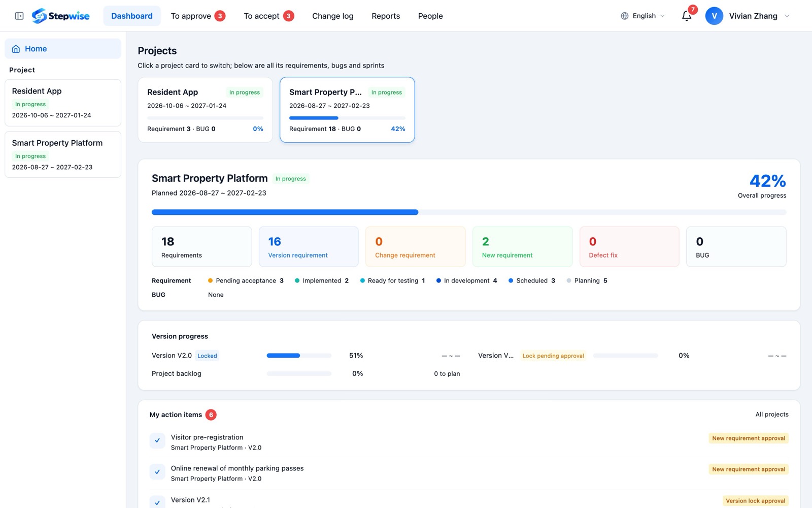
Task: Select the Smart Property P... project card
Action: pyautogui.click(x=347, y=110)
